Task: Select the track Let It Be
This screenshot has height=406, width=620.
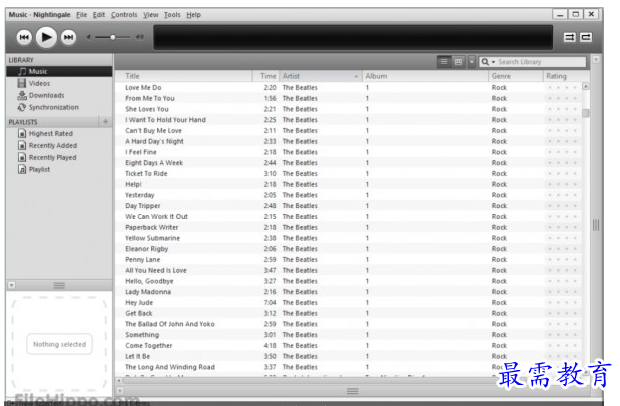Action: click(x=349, y=356)
